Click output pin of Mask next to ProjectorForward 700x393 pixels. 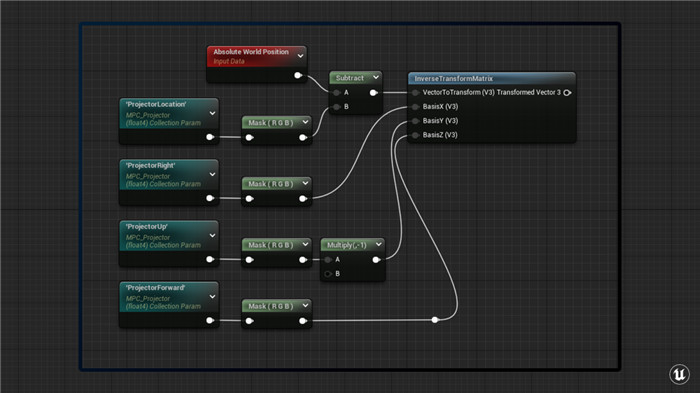tap(303, 321)
